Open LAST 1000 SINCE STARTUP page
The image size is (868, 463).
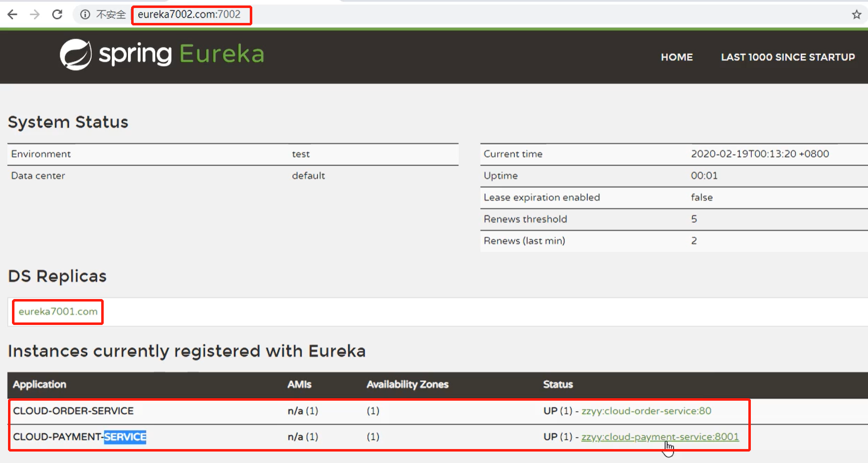tap(788, 57)
